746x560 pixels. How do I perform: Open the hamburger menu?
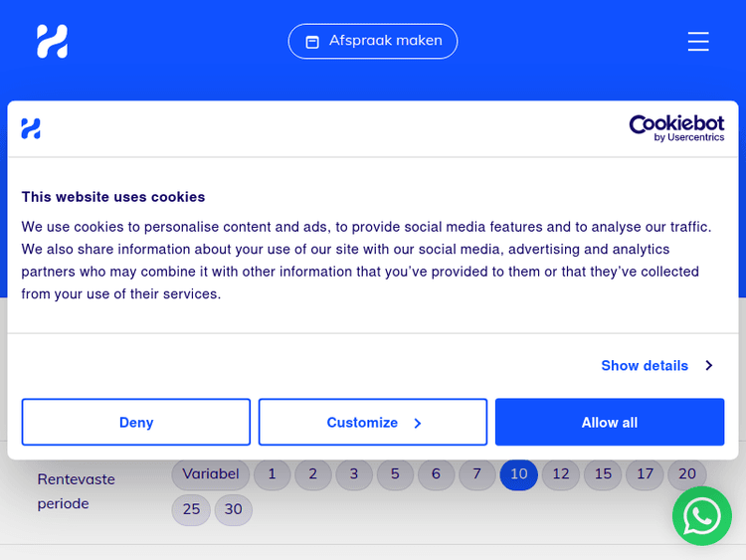(x=698, y=41)
